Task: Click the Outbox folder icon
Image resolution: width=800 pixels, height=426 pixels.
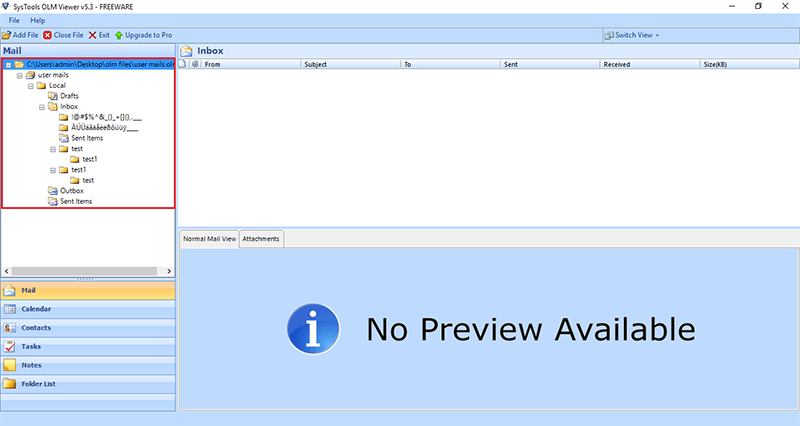Action: [53, 191]
